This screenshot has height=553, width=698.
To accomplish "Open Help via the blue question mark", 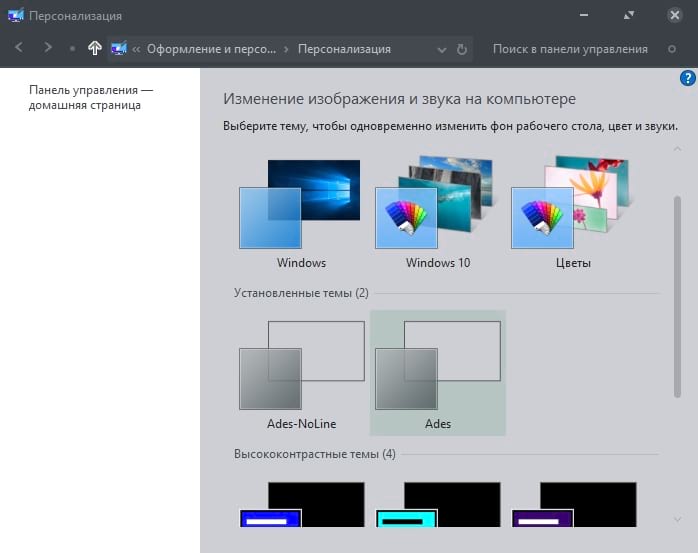I will coord(687,78).
